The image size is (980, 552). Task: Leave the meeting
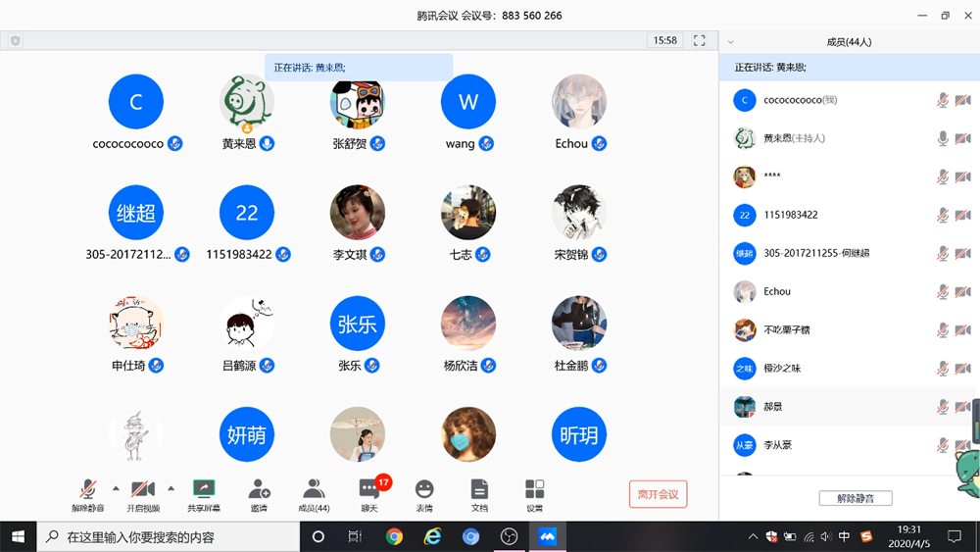(659, 494)
